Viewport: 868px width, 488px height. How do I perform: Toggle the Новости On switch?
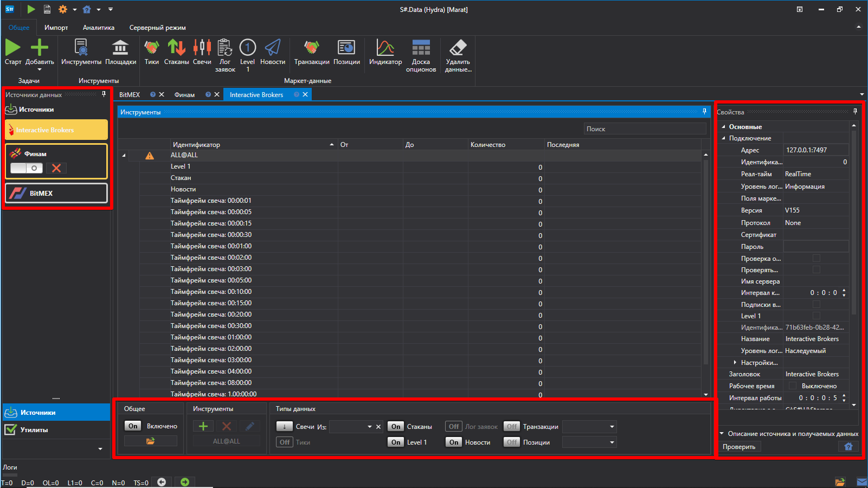(454, 442)
